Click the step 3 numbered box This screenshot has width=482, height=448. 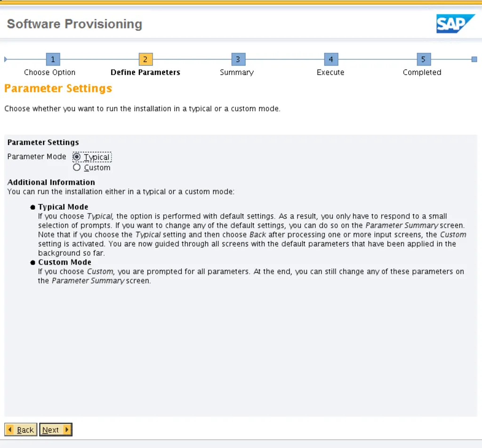pos(238,59)
